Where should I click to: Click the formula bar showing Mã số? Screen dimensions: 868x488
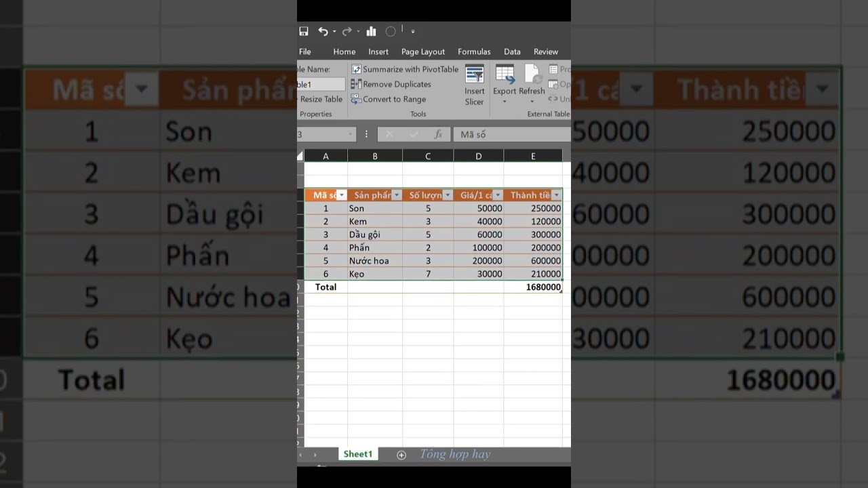[511, 134]
